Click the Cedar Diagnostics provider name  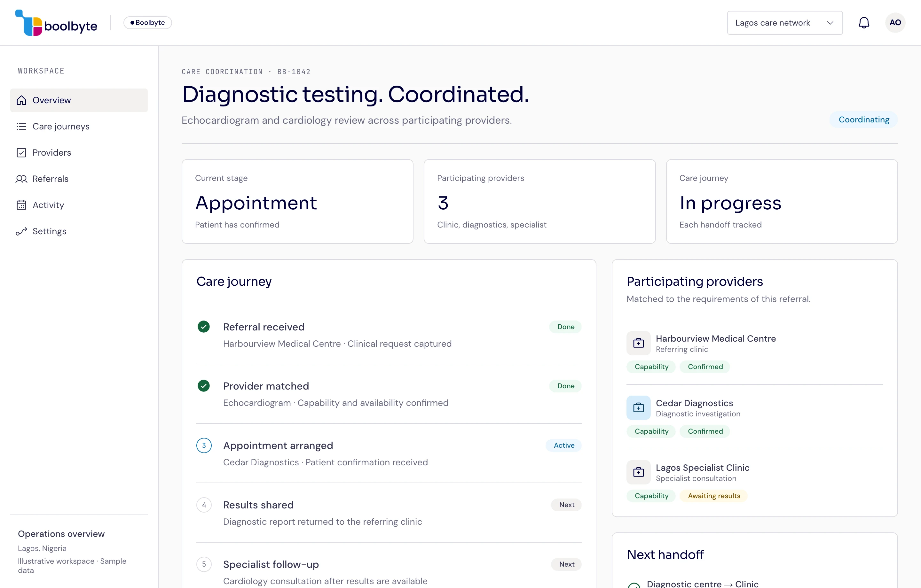(694, 403)
